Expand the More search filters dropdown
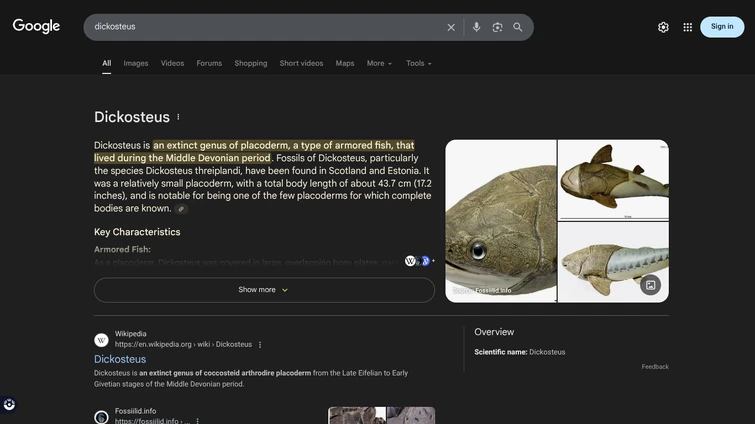Screen dimensions: 755x424 379,63
